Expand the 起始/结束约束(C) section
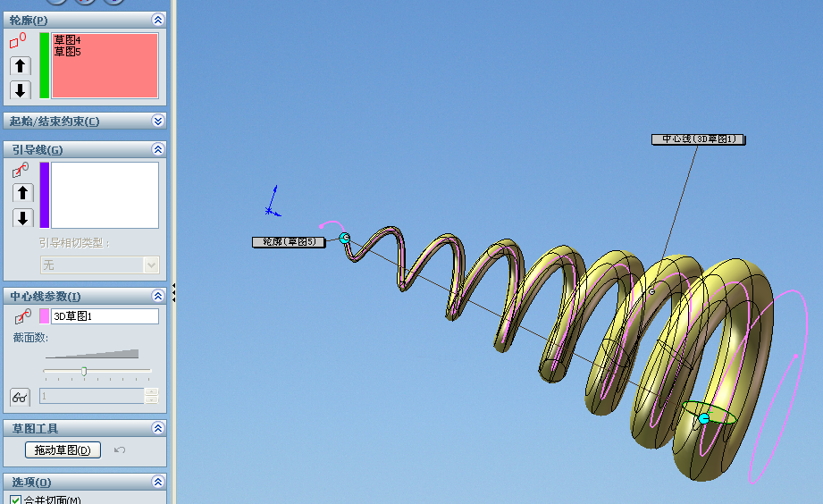The image size is (823, 504). [158, 121]
